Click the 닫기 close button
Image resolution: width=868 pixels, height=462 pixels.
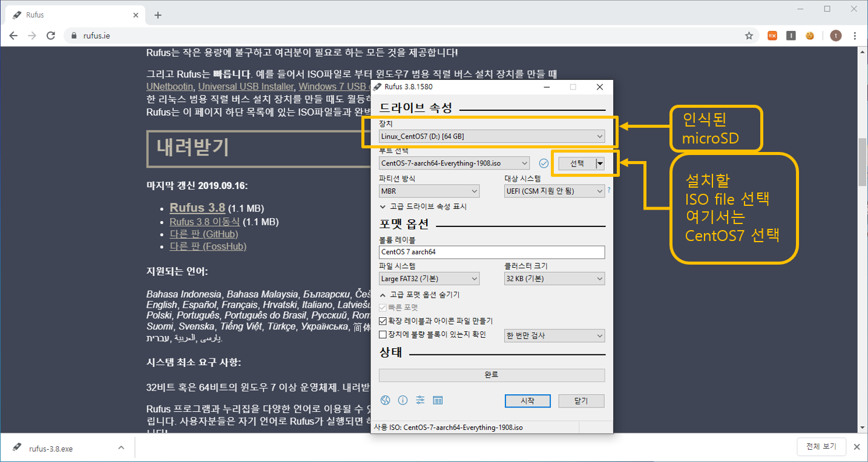[x=581, y=401]
